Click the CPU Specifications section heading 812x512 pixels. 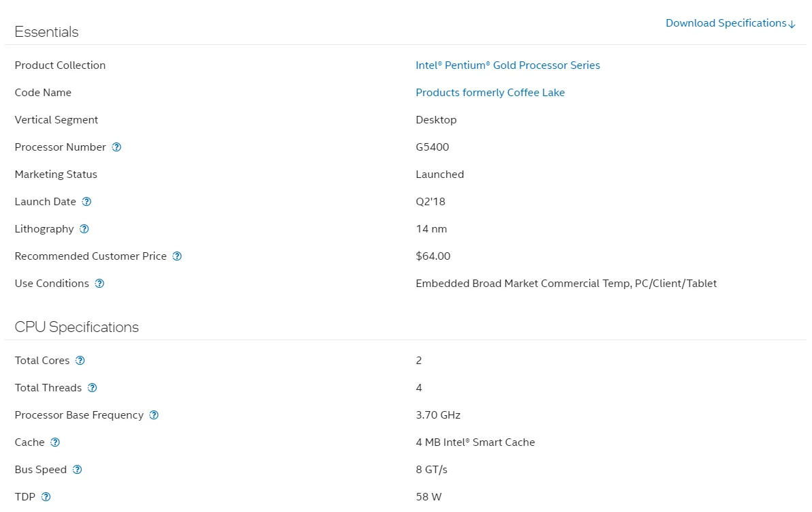(76, 327)
